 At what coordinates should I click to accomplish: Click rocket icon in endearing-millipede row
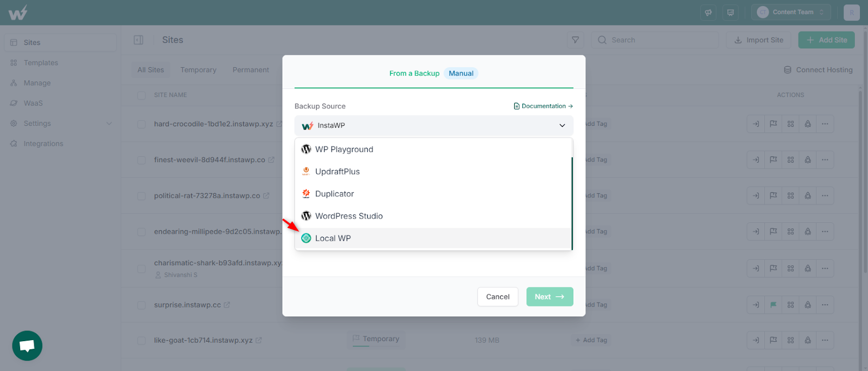[808, 231]
